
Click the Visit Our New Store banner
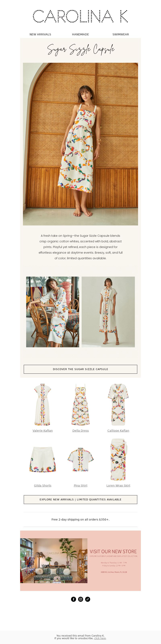(80, 561)
